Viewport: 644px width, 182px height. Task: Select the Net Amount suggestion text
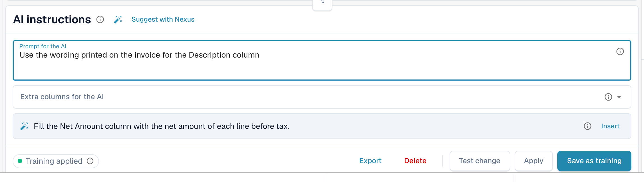[162, 126]
